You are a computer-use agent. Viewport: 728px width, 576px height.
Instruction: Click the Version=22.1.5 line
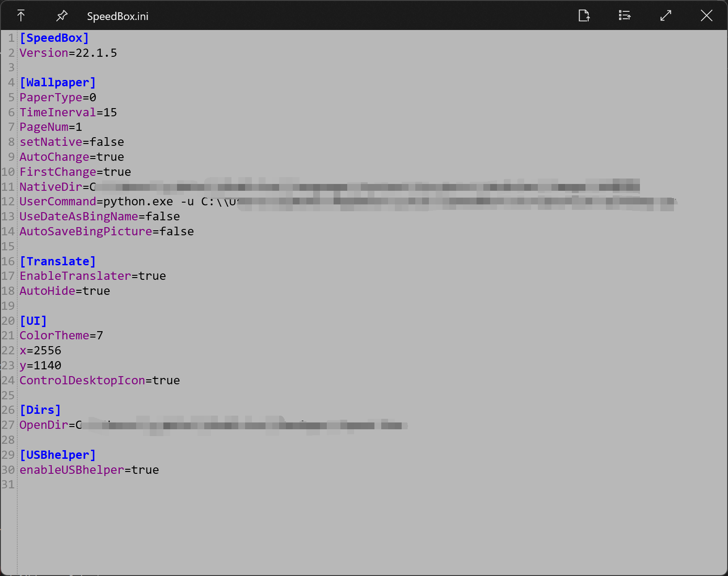tap(68, 53)
